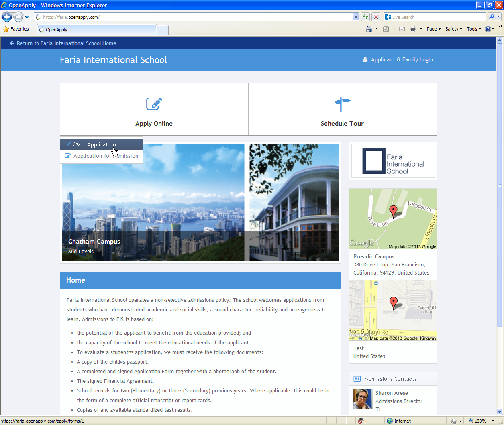
Task: Expand the security status dropdown arrow
Action: [x=460, y=421]
